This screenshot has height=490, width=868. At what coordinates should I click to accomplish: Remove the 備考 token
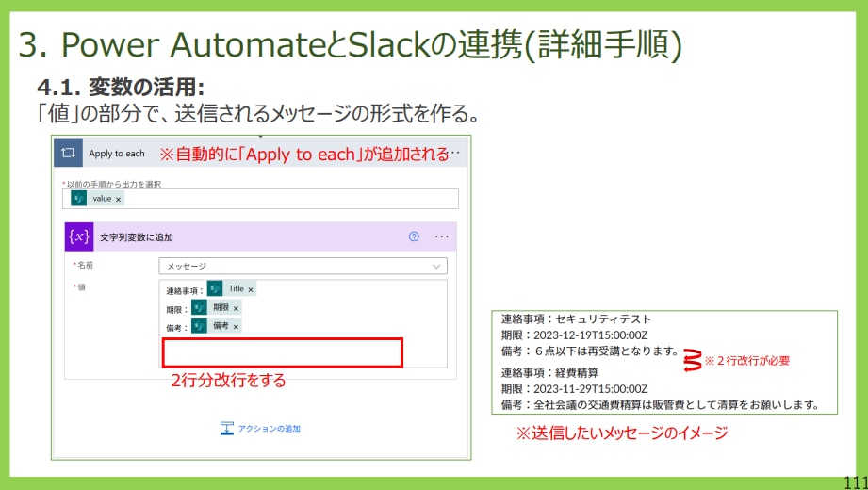pyautogui.click(x=236, y=327)
